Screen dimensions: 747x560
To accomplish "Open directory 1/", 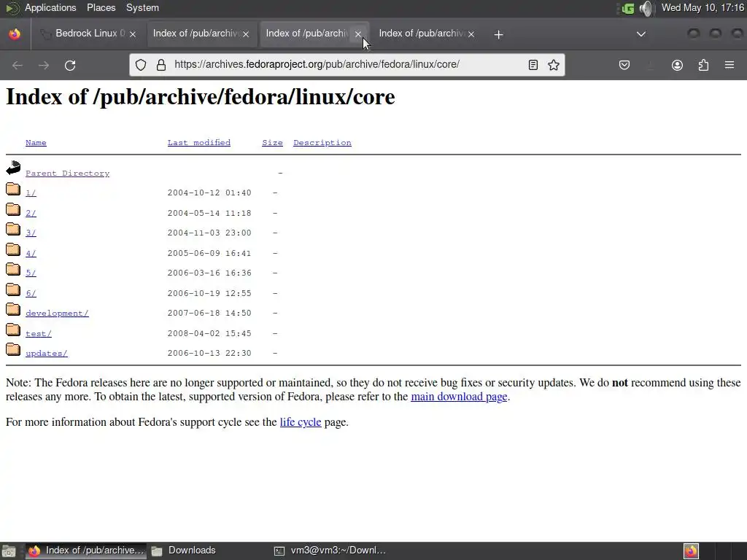I will tap(31, 192).
